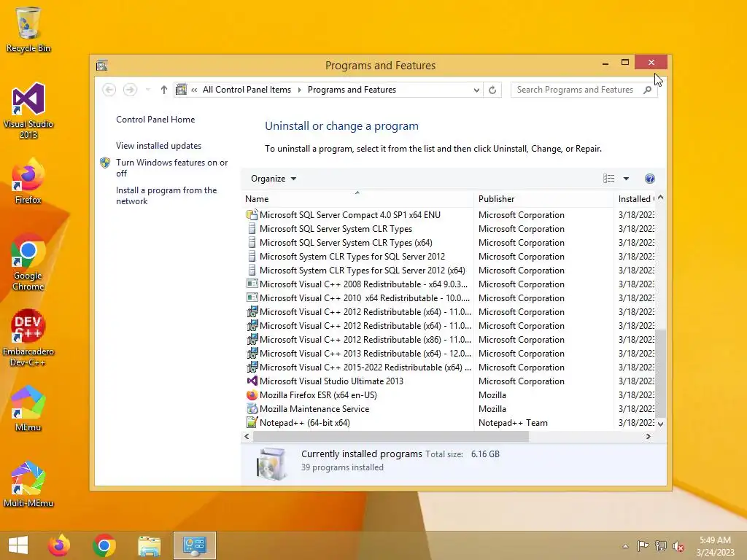Click the scroll up arrow of list
This screenshot has height=560, width=747.
click(660, 198)
